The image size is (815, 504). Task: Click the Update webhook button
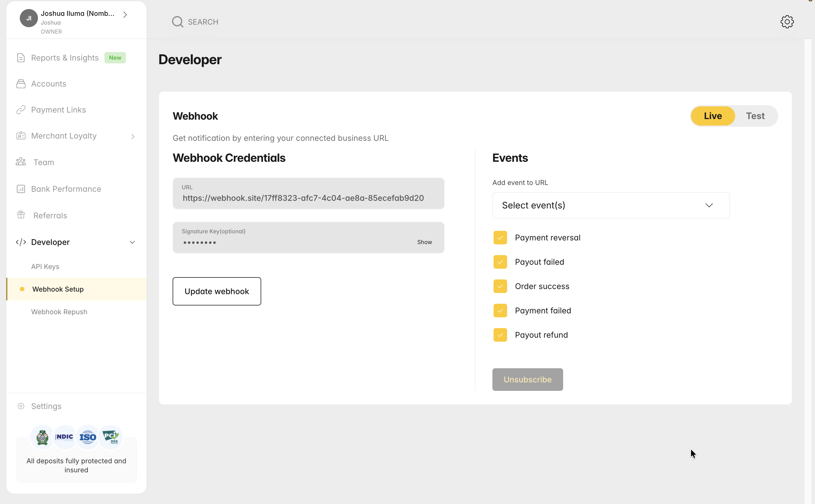(217, 291)
